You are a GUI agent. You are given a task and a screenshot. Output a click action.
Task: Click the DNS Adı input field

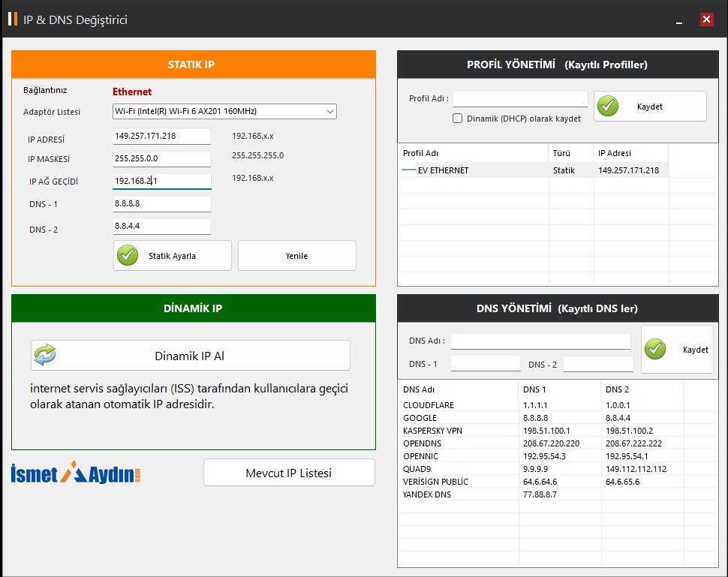click(540, 341)
